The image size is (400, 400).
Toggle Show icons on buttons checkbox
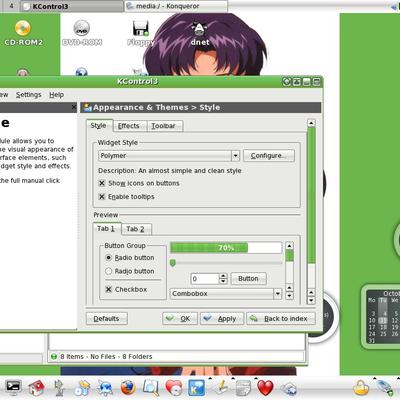point(102,183)
